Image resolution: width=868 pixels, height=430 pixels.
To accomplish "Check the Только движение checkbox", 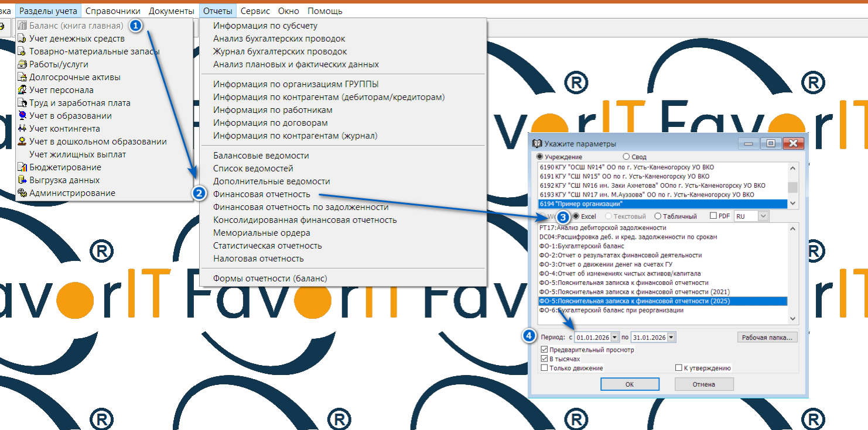I will tap(545, 368).
